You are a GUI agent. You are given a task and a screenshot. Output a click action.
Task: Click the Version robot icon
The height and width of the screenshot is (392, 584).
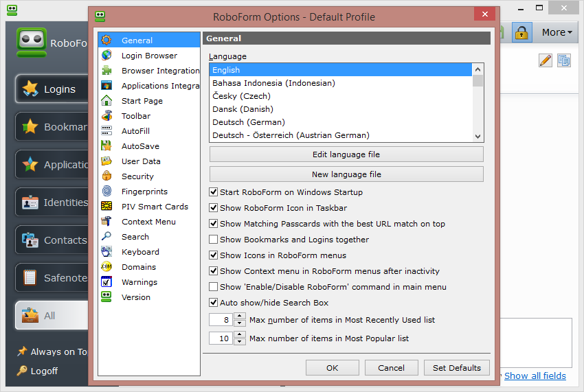click(106, 297)
